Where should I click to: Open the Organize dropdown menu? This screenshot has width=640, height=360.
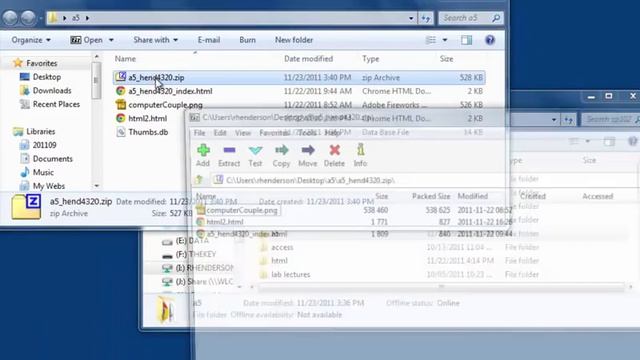click(31, 40)
